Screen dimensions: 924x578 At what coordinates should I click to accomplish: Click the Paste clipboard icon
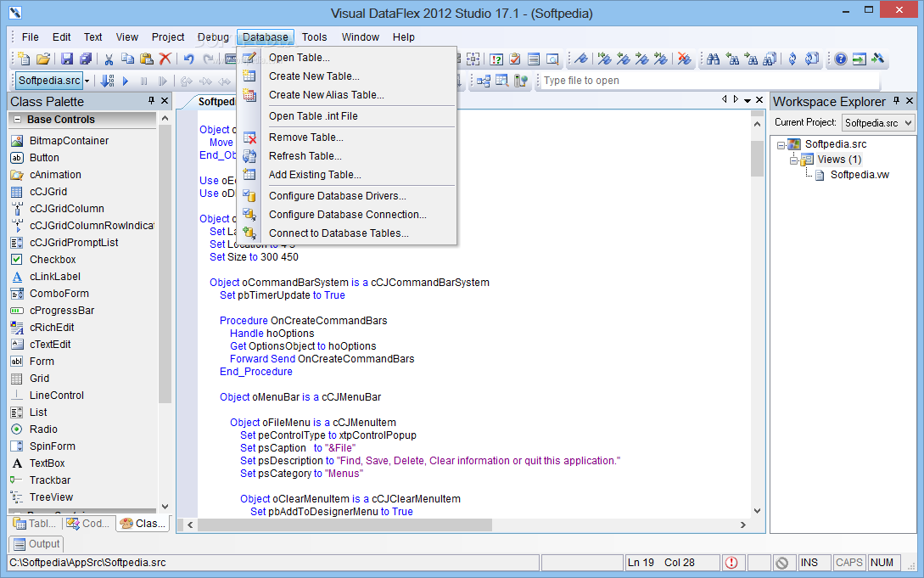[146, 59]
